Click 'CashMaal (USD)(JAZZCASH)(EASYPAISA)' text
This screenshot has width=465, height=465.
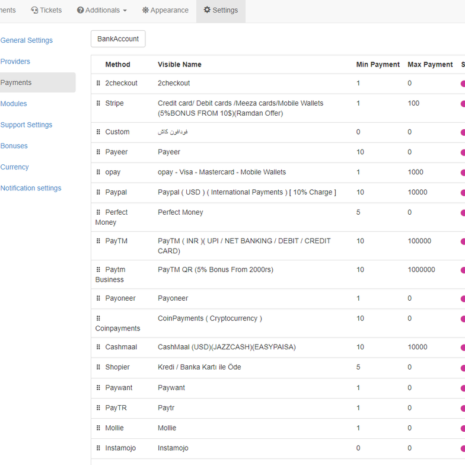tap(227, 347)
